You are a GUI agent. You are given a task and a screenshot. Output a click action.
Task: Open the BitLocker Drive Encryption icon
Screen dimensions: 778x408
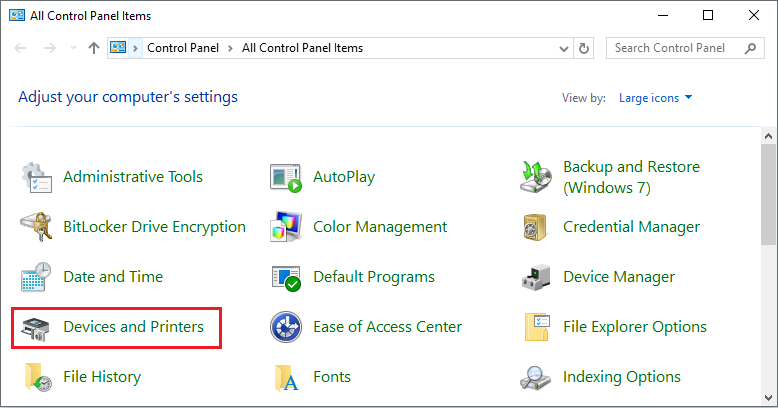pyautogui.click(x=37, y=227)
